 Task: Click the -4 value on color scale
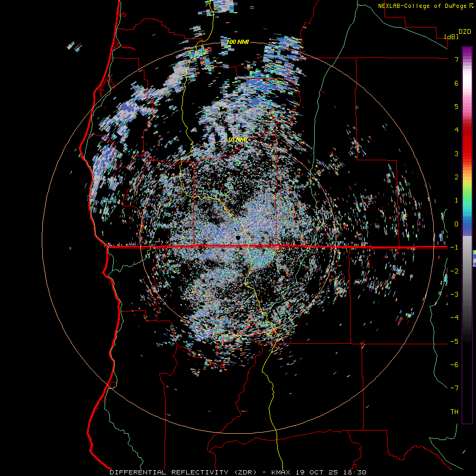[454, 318]
